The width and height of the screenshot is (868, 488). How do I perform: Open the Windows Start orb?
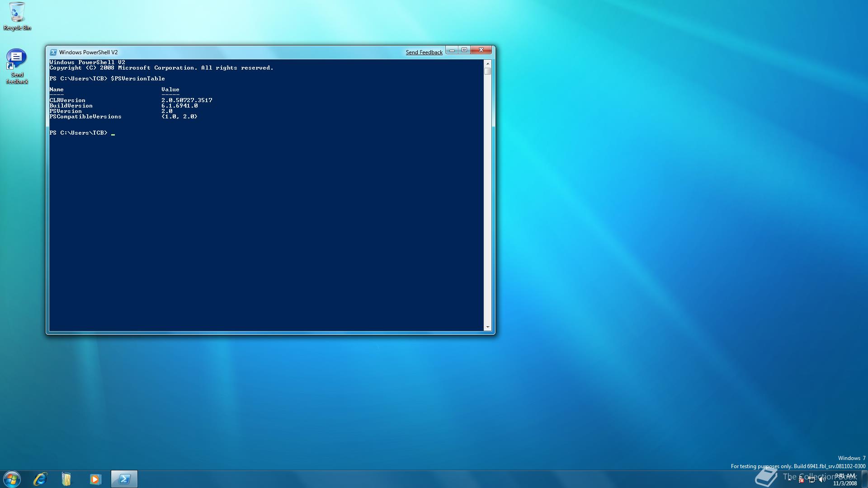pos(12,479)
